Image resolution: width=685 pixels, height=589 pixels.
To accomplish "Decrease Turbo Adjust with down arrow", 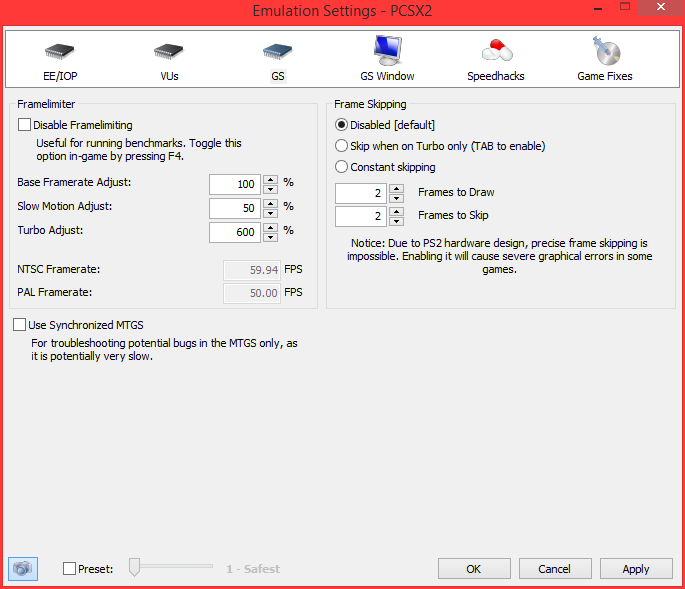I will pyautogui.click(x=270, y=237).
